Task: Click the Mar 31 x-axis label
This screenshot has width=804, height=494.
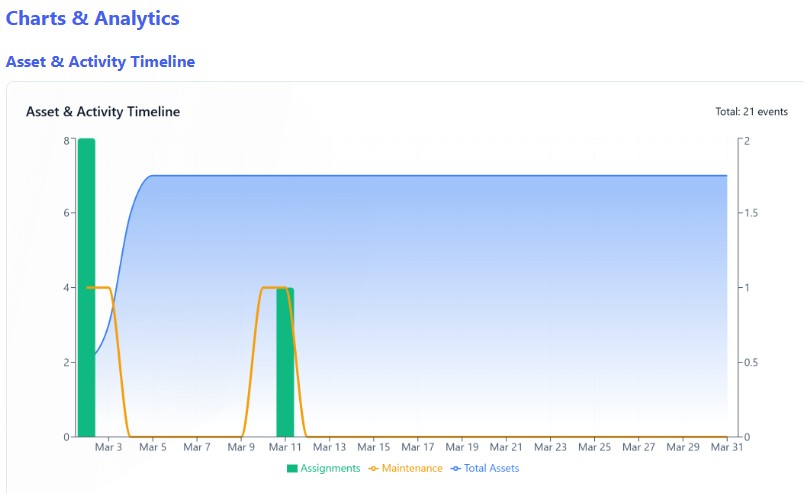Action: pos(726,448)
